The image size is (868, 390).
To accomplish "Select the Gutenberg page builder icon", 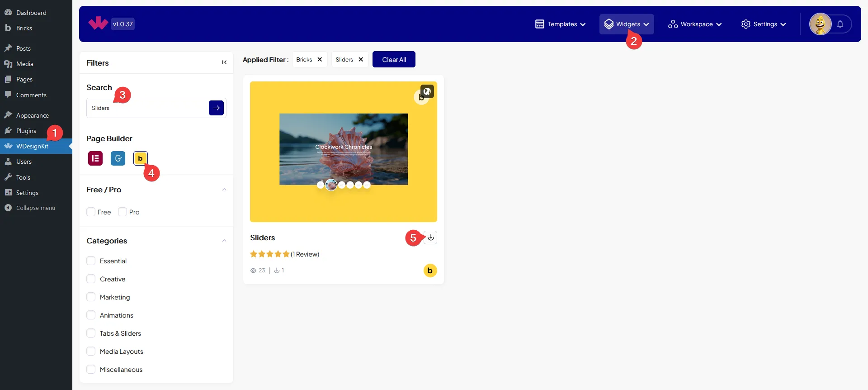I will pos(118,158).
